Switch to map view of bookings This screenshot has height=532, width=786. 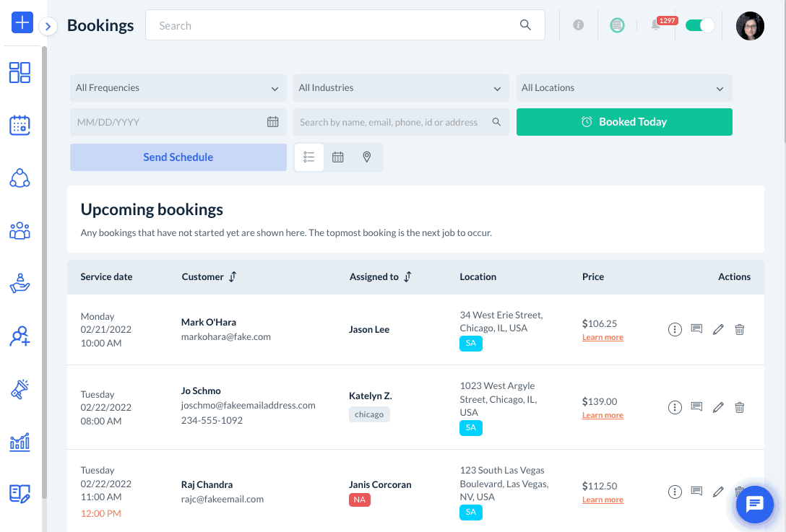pos(367,157)
